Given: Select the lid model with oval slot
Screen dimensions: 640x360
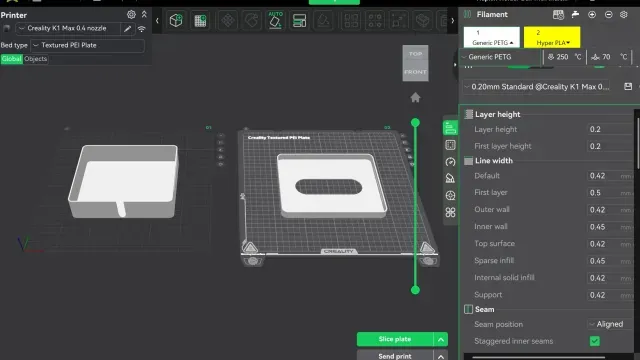Looking at the screenshot, I should coord(331,185).
